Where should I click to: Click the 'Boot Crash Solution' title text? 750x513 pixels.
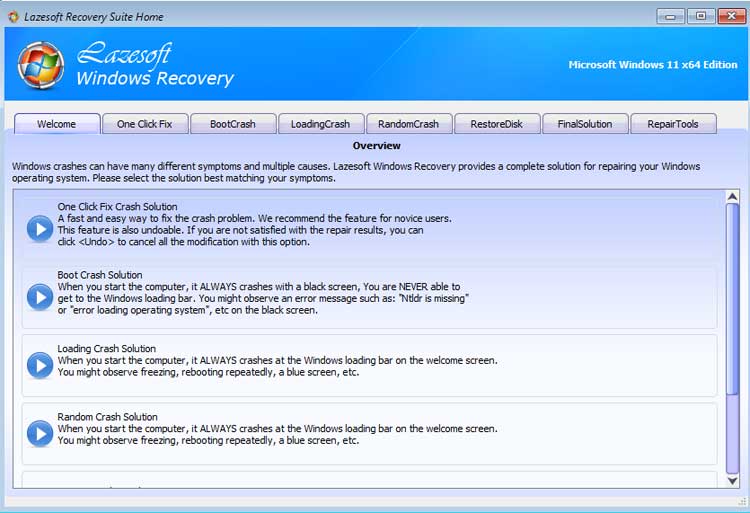(x=100, y=275)
